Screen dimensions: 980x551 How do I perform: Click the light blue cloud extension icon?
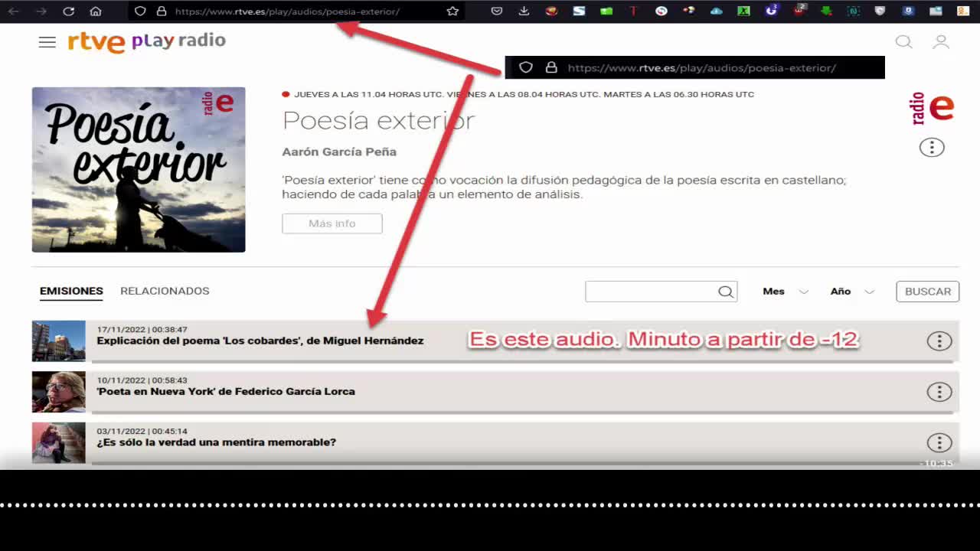point(716,11)
